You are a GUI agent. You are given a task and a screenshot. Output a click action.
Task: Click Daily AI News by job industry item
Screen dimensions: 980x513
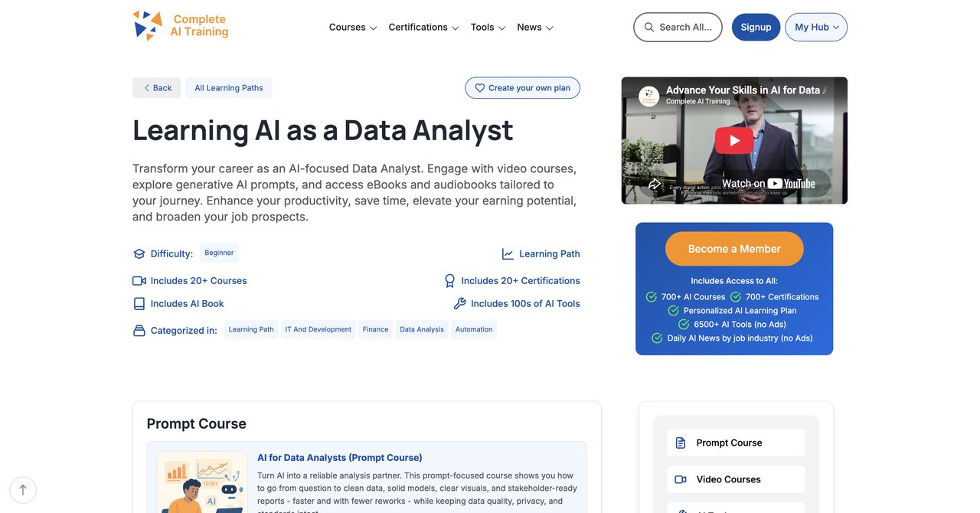(732, 338)
